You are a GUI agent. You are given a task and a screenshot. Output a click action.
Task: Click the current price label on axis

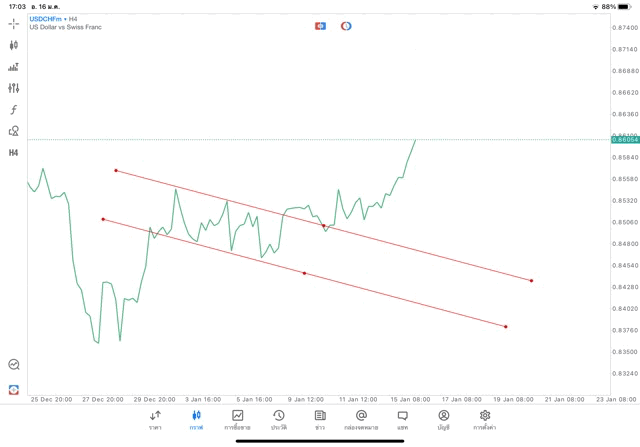(x=625, y=140)
